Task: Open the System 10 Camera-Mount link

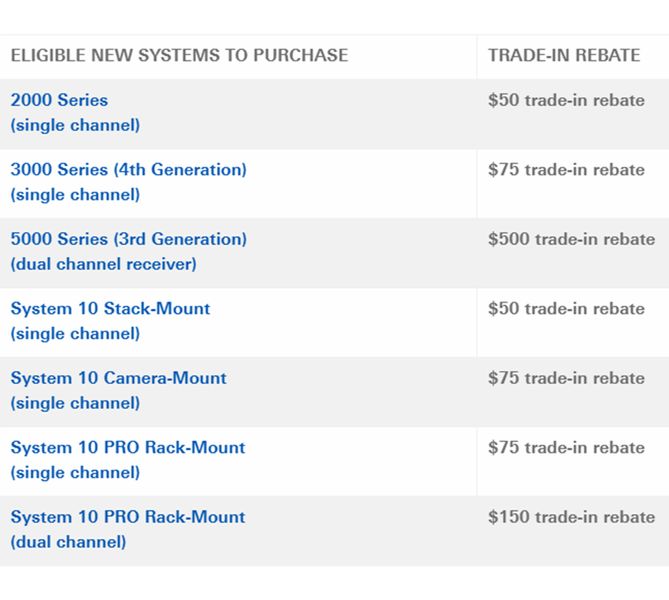Action: pyautogui.click(x=119, y=378)
